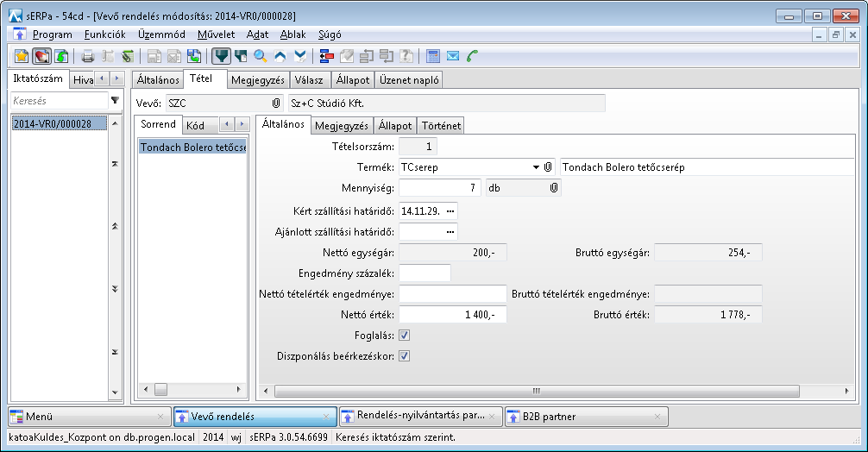Click the grayed eraser toolbar icon

pyautogui.click(x=347, y=56)
